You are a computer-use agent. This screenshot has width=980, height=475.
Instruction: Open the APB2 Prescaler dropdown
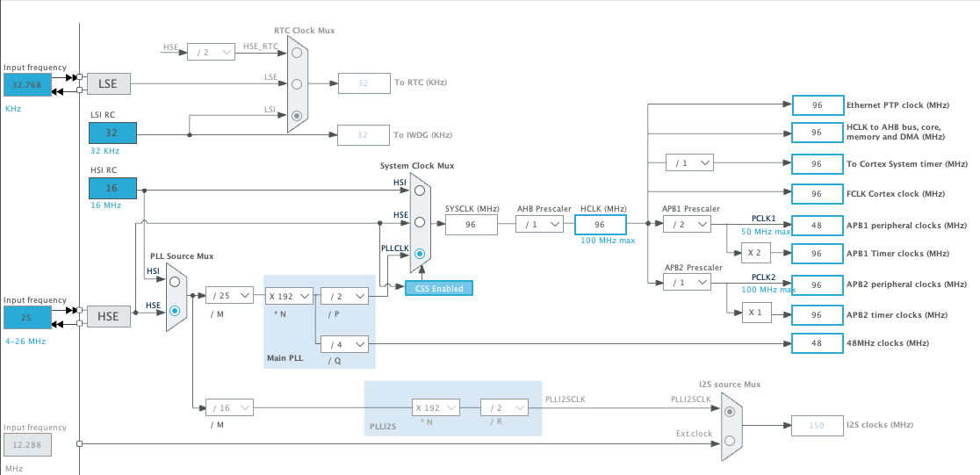[687, 283]
